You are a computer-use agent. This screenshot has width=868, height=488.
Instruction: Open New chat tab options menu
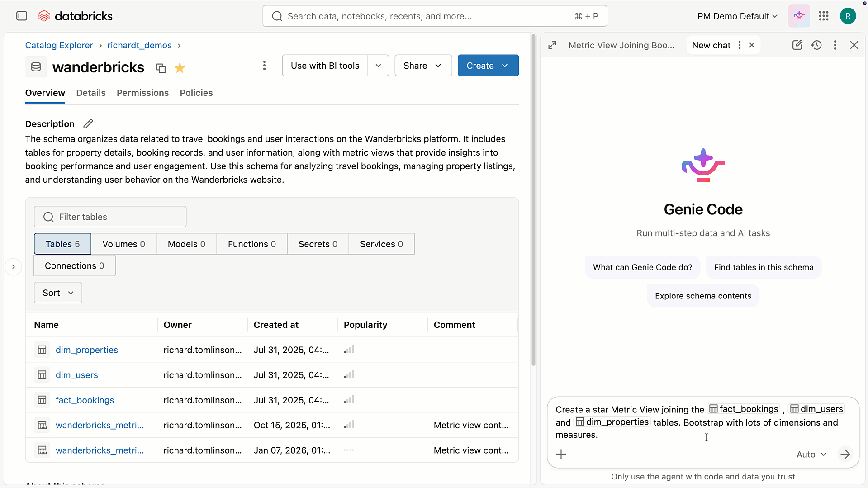point(739,45)
